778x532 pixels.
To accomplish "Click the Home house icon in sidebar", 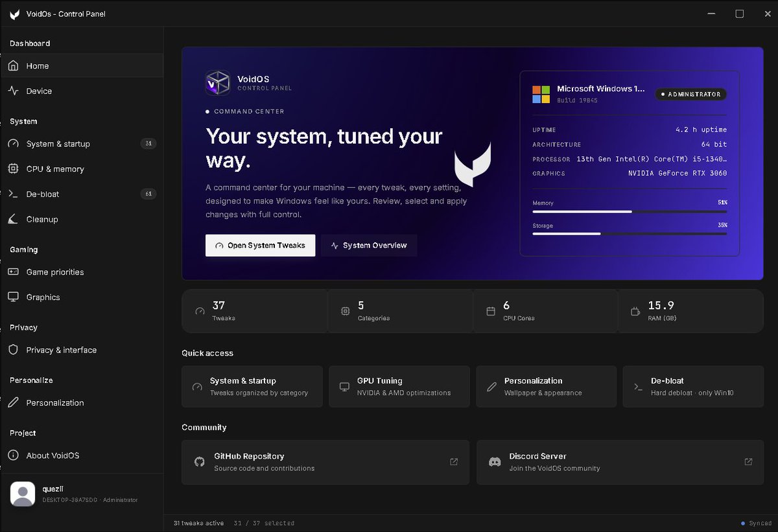I will point(13,65).
